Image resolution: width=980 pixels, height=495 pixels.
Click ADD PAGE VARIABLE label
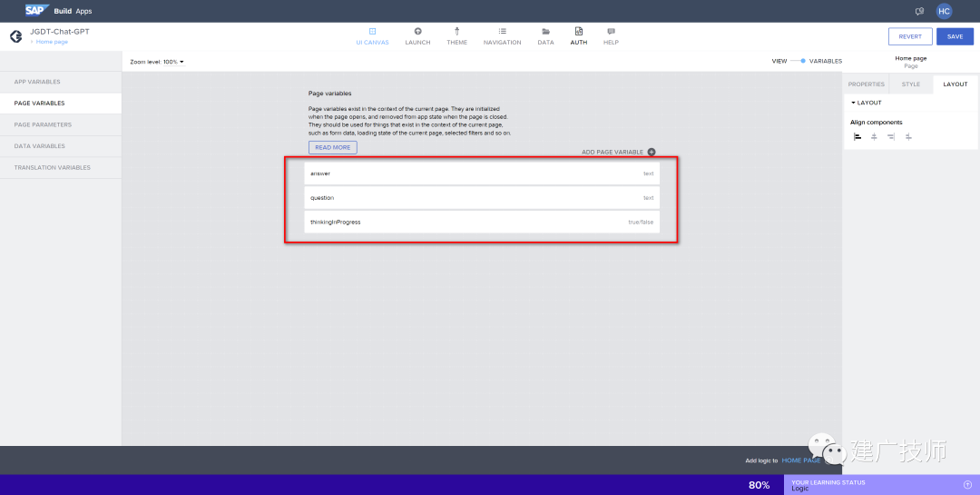[612, 152]
